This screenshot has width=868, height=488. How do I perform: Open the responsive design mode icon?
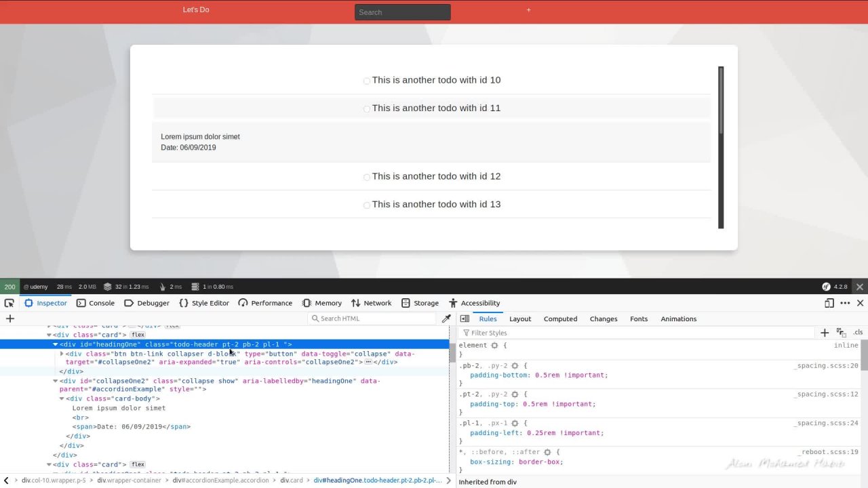coord(829,304)
